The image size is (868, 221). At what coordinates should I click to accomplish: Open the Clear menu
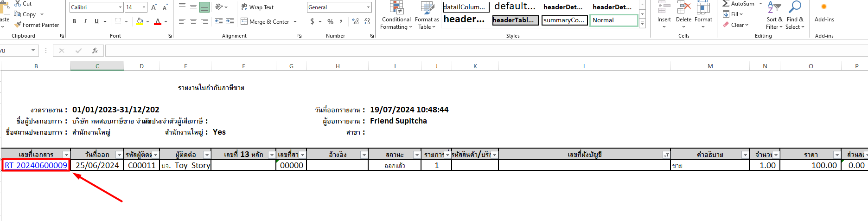735,25
